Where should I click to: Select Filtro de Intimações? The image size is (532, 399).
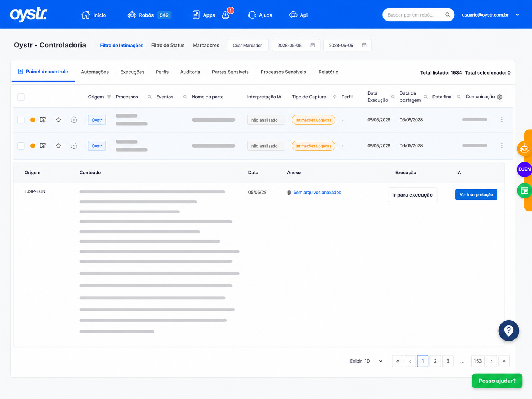[x=122, y=46]
